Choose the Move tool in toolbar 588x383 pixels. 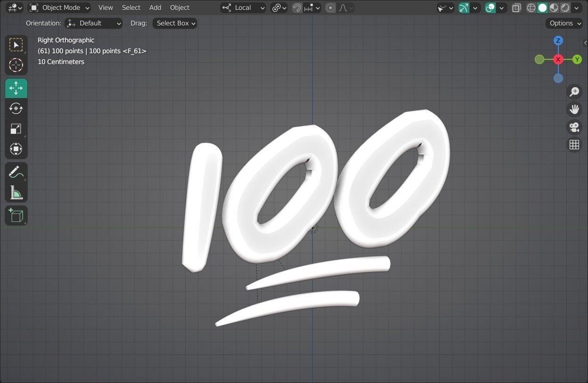[16, 88]
